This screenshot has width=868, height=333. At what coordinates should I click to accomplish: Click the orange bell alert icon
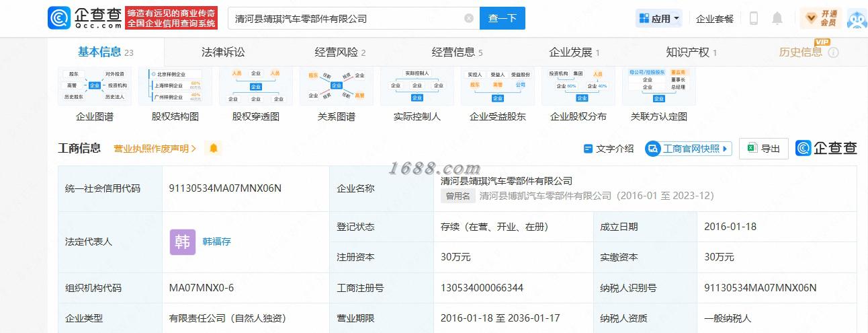pos(214,149)
